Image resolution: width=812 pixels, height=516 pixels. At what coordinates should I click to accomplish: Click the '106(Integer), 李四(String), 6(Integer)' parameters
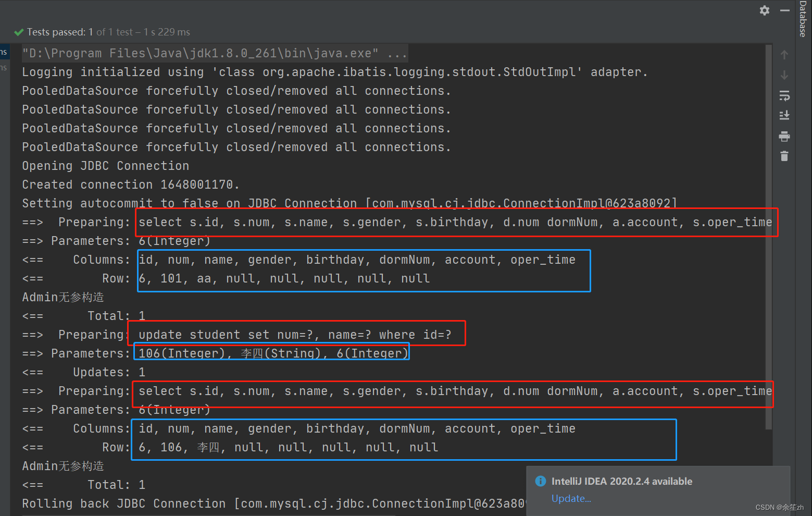(273, 353)
